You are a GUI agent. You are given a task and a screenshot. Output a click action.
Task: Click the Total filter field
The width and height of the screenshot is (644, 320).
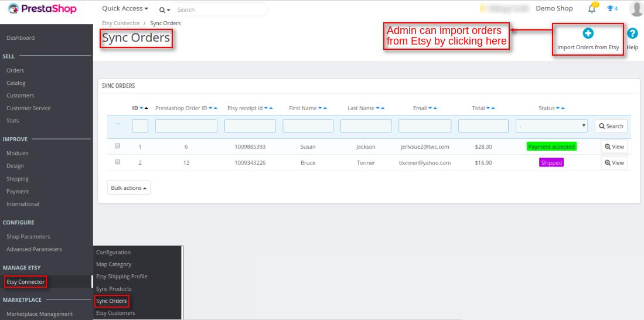point(483,126)
